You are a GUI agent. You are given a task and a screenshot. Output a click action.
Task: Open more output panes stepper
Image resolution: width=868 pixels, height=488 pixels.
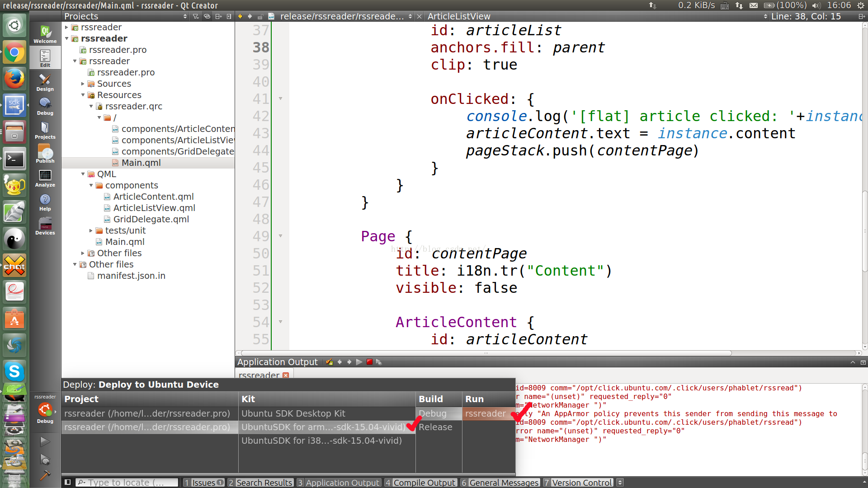coord(620,483)
